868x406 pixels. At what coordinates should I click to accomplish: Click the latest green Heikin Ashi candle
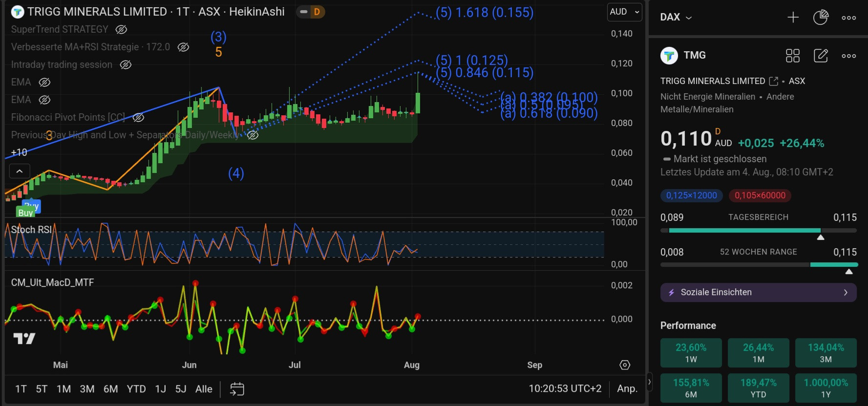tap(418, 103)
